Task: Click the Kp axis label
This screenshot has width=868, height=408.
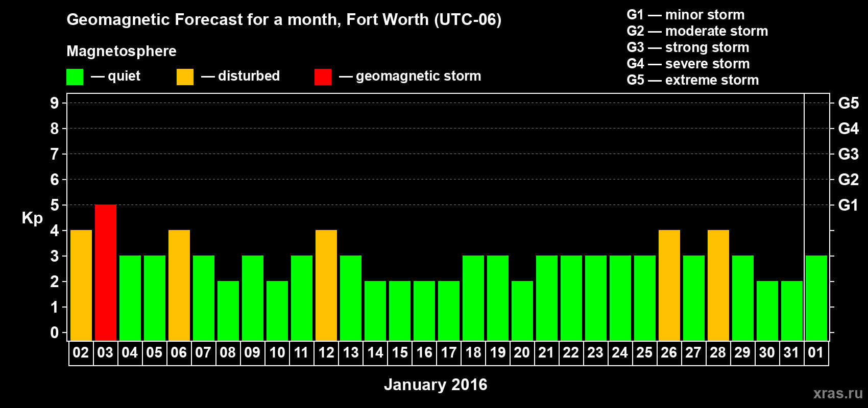Action: 32,218
